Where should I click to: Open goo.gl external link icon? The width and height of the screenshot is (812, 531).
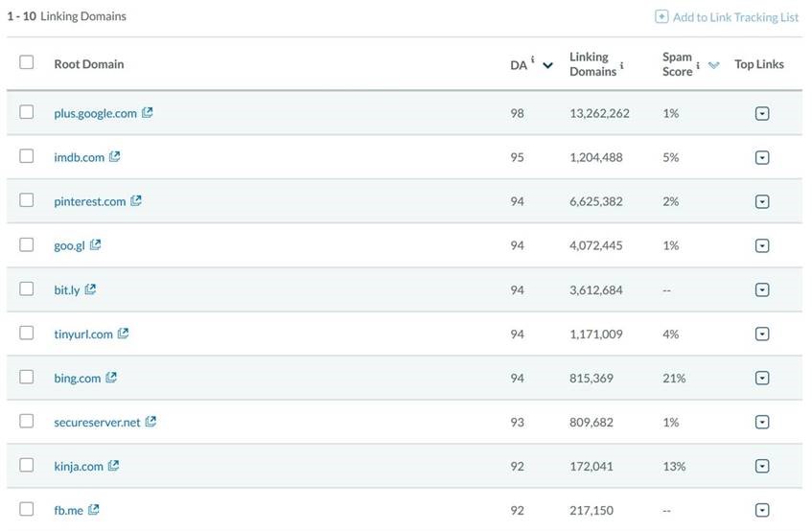coord(95,244)
